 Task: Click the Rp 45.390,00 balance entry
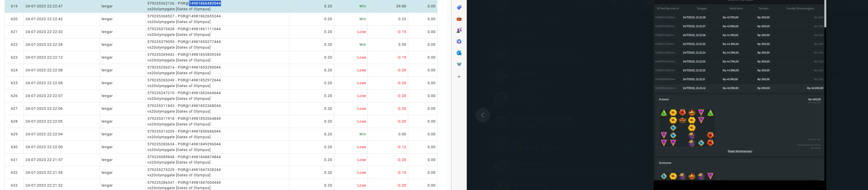pos(730,88)
